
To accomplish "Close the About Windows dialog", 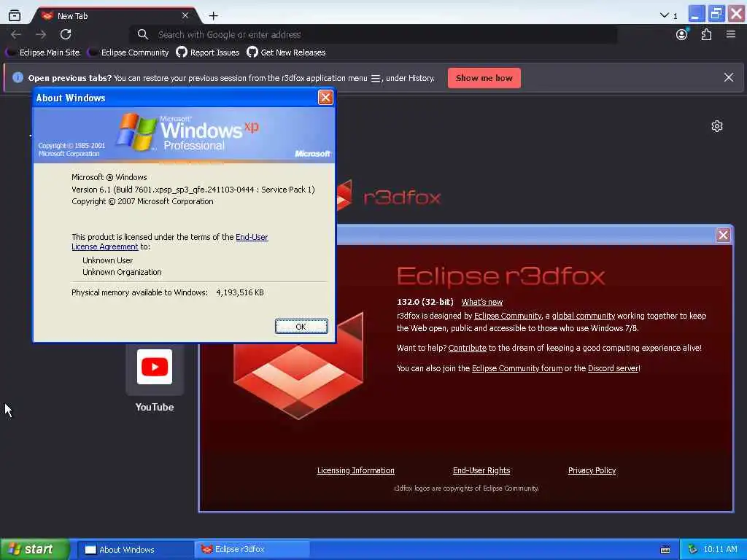I will pyautogui.click(x=325, y=98).
